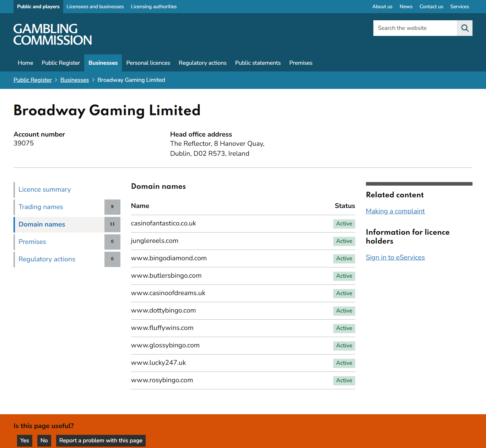The image size is (486, 448).
Task: Click the No feedback button
Action: coord(44,441)
